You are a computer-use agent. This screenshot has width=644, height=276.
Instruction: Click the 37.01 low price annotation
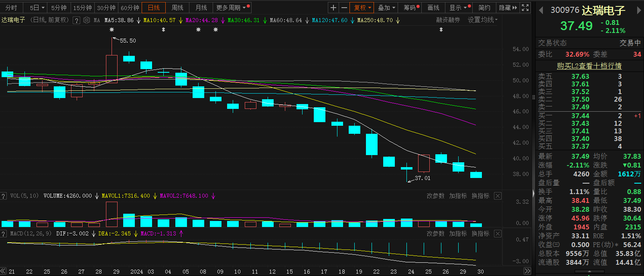click(423, 178)
